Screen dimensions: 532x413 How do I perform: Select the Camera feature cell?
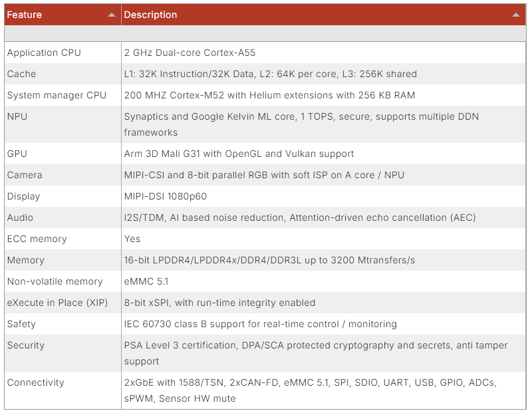point(25,175)
